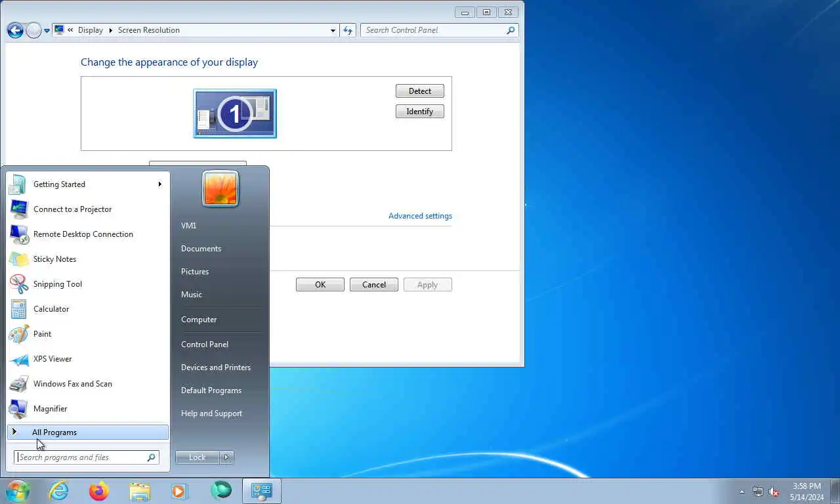Image resolution: width=840 pixels, height=504 pixels.
Task: Open Help and Support
Action: click(211, 413)
